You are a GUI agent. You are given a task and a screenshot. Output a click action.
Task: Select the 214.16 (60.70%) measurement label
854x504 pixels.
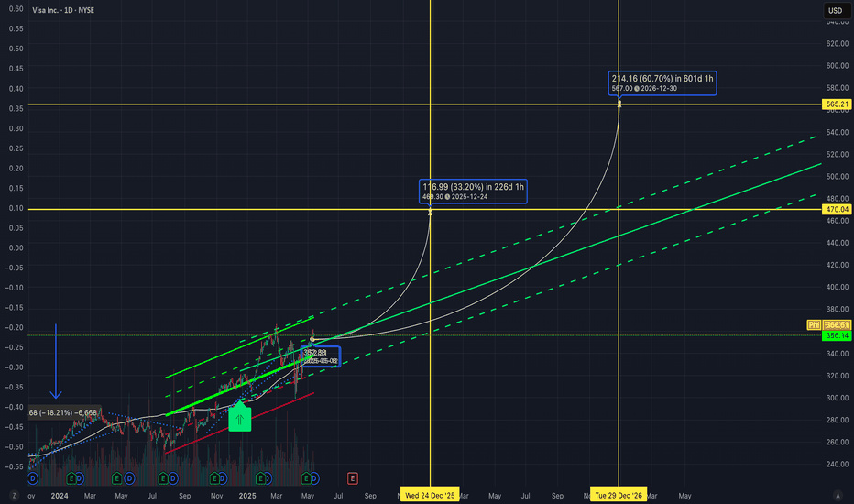(x=662, y=83)
